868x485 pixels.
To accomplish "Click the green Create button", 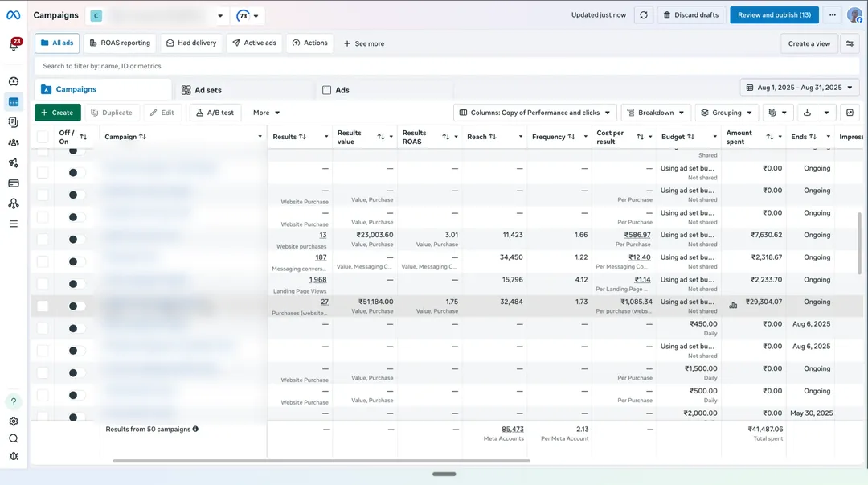I will (58, 113).
